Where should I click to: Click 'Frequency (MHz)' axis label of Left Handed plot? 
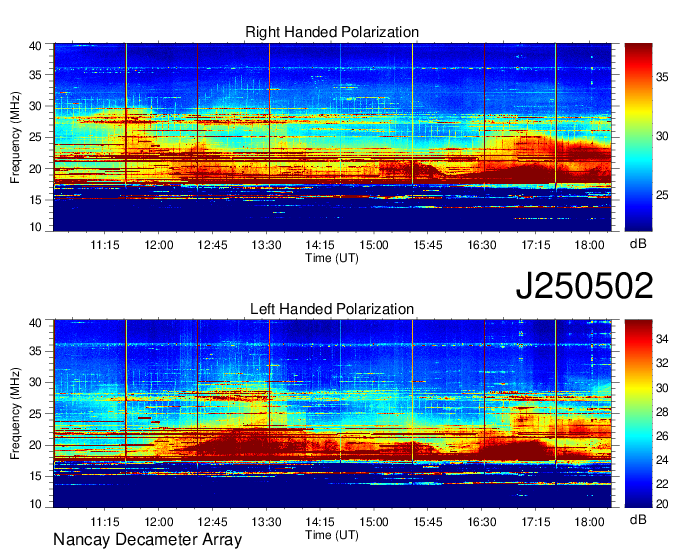15,414
